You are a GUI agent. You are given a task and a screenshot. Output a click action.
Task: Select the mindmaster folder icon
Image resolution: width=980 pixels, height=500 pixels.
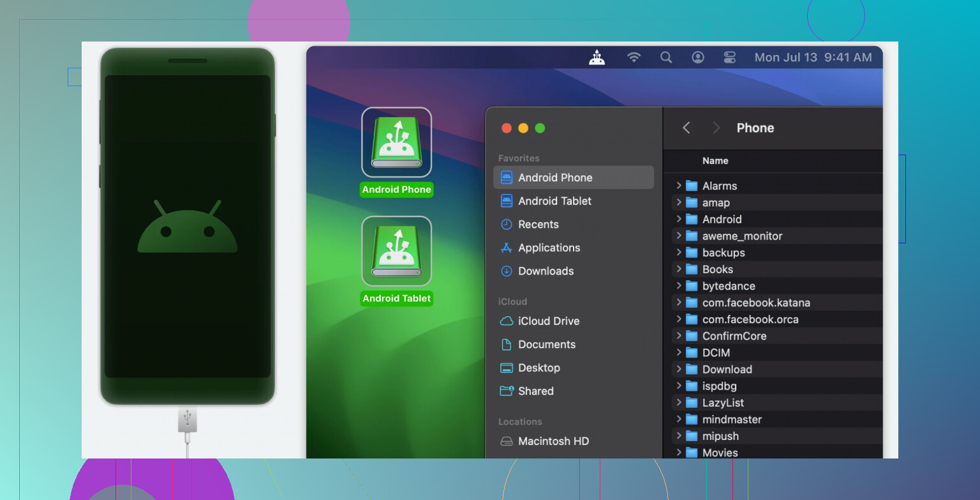(x=692, y=420)
